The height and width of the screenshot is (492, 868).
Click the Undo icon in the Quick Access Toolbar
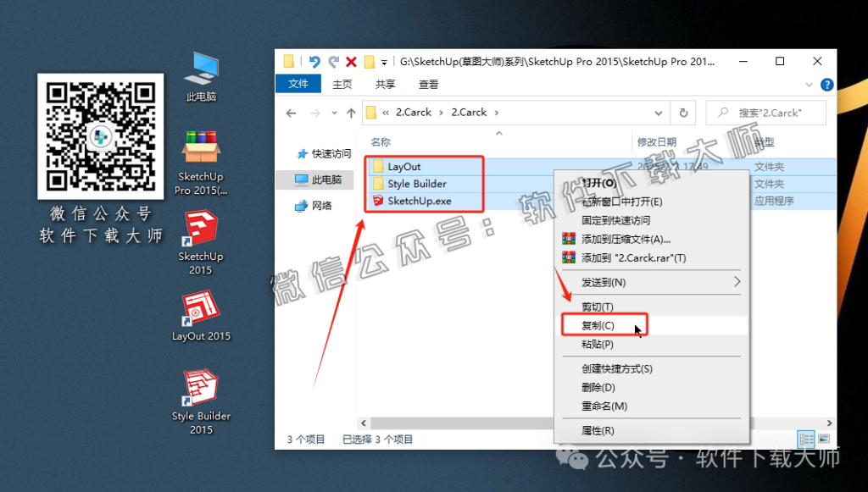click(314, 61)
